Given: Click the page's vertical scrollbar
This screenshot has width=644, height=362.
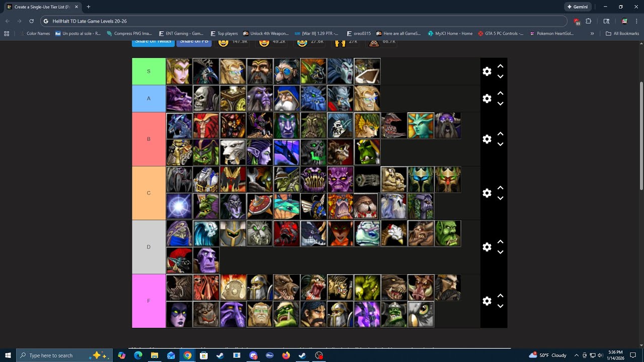Looking at the screenshot, I should 641,136.
